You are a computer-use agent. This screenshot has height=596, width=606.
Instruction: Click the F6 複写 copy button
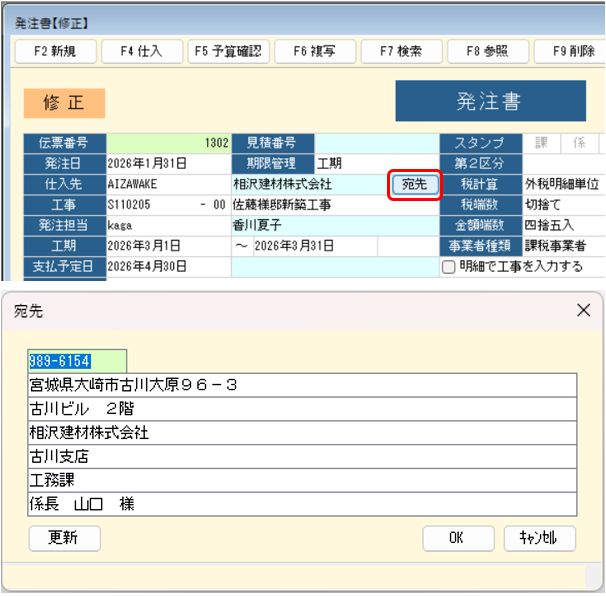tap(315, 51)
